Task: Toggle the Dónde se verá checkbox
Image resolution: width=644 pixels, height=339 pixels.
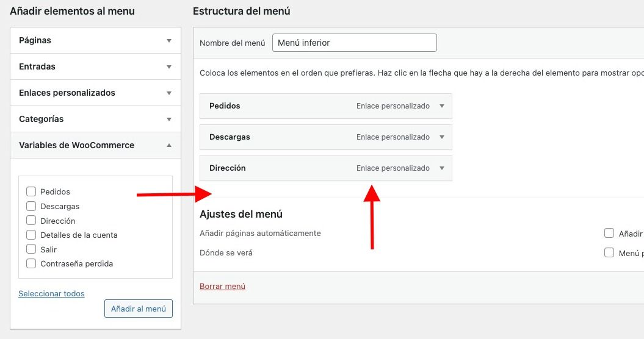Action: (609, 252)
